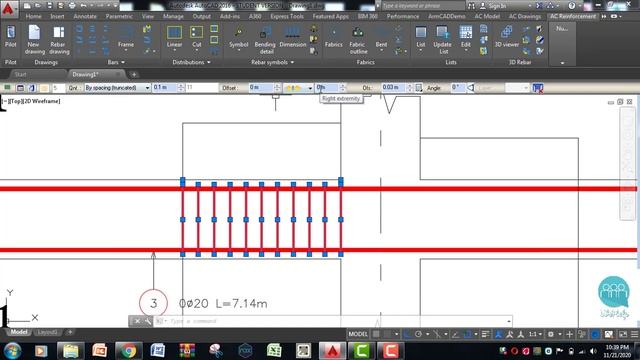
Task: Click the spacing value field 0.1 m
Action: (165, 88)
